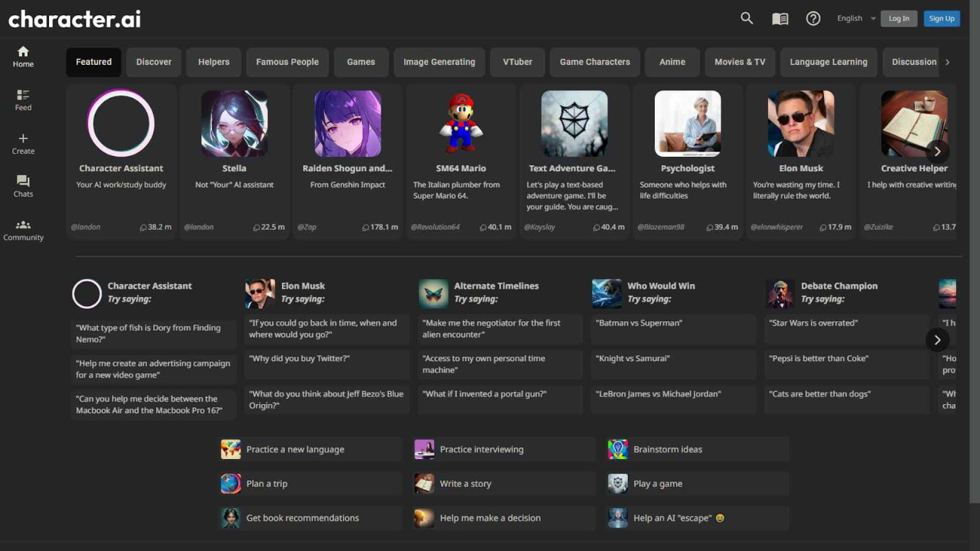
Task: Choose "Pepsi is better than Coke" prompt
Action: pyautogui.click(x=847, y=364)
